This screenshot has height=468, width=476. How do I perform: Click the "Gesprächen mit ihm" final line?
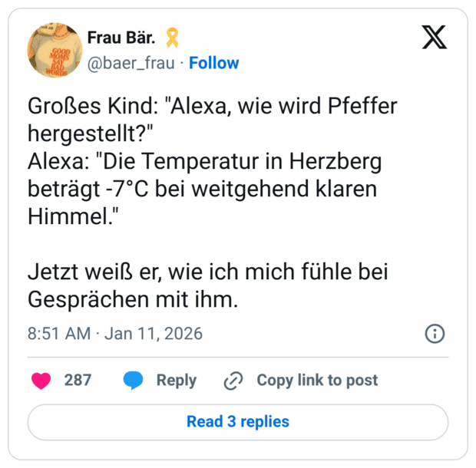click(134, 299)
